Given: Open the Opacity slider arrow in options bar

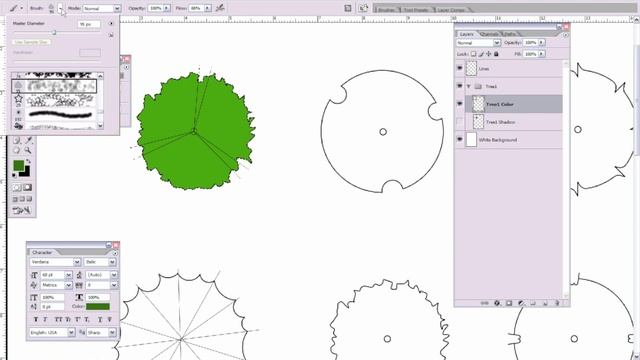Looking at the screenshot, I should 167,8.
